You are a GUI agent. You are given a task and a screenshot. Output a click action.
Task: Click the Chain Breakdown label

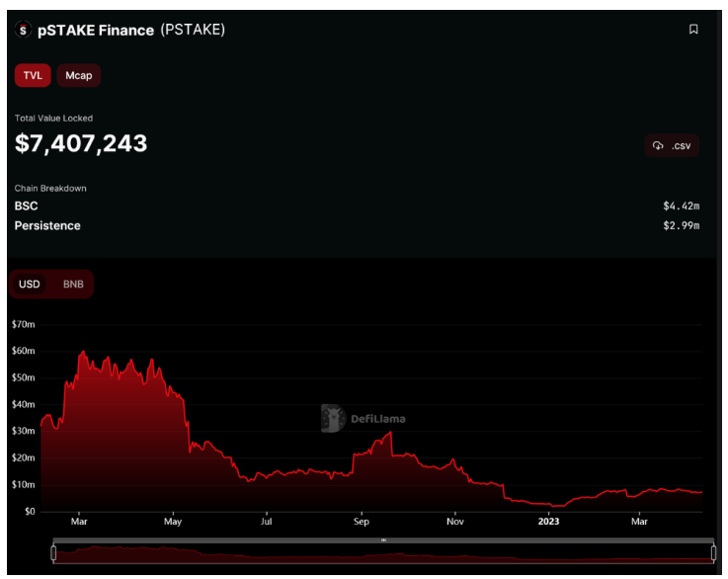(50, 188)
